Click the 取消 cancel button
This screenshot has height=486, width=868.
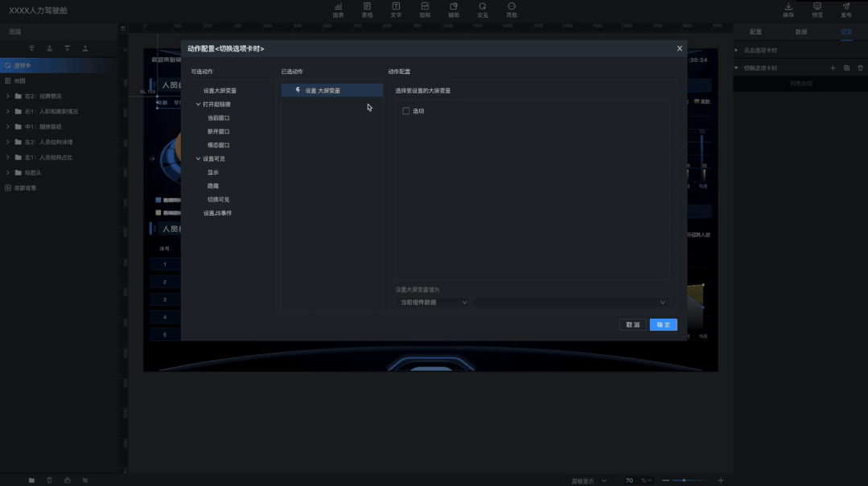tap(633, 325)
